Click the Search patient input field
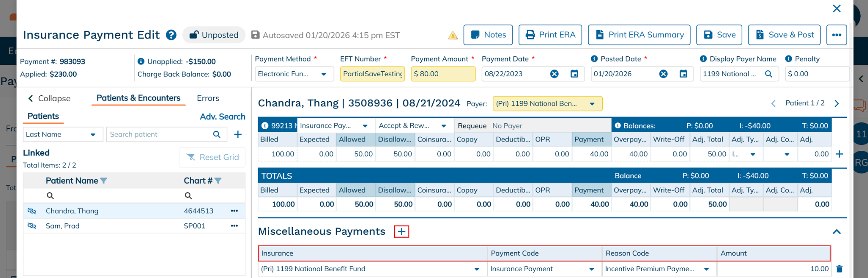This screenshot has height=278, width=868. click(x=160, y=134)
